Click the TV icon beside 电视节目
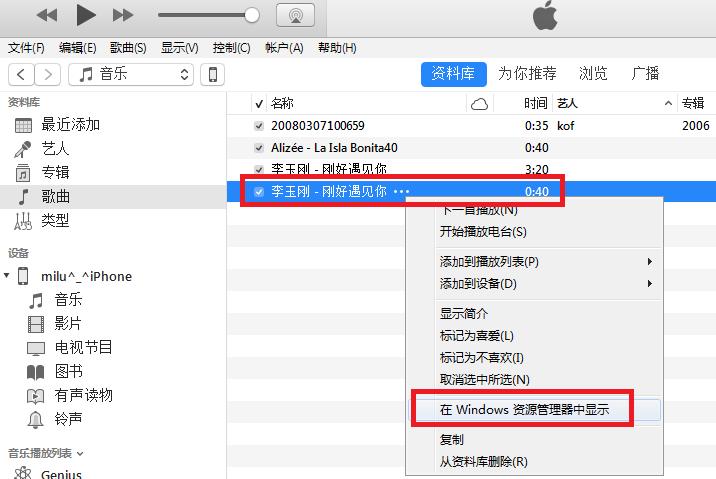The width and height of the screenshot is (716, 479). pyautogui.click(x=36, y=348)
